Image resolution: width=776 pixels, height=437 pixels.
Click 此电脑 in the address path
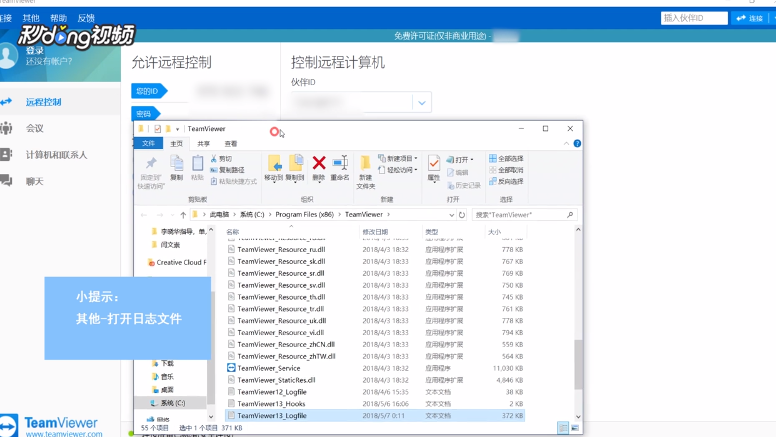click(x=219, y=214)
